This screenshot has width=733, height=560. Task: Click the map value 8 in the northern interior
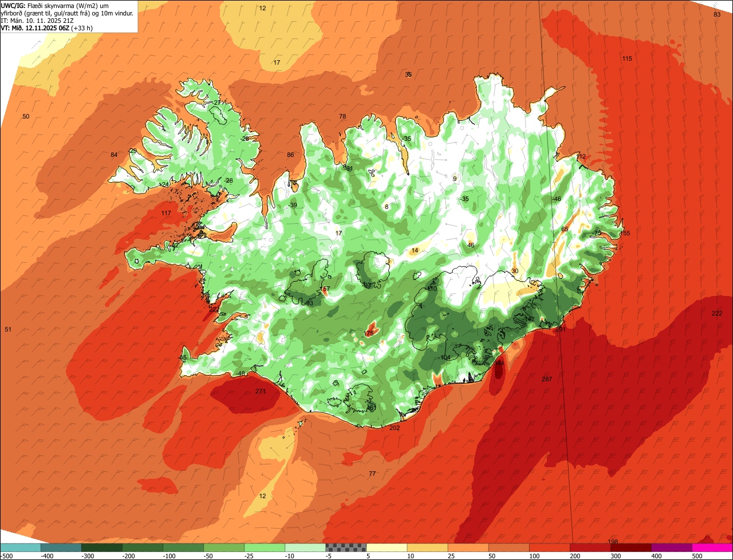pyautogui.click(x=387, y=207)
